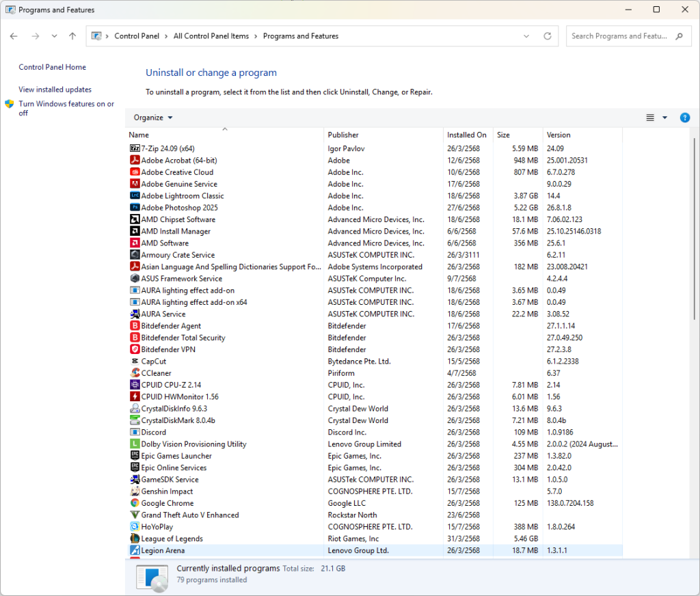Expand the chevron after All Control Panel Items
Image resolution: width=700 pixels, height=596 pixels.
tap(256, 36)
